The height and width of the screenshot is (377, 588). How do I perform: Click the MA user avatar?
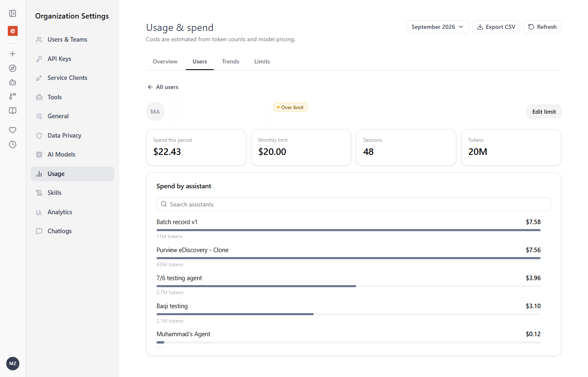tap(155, 112)
